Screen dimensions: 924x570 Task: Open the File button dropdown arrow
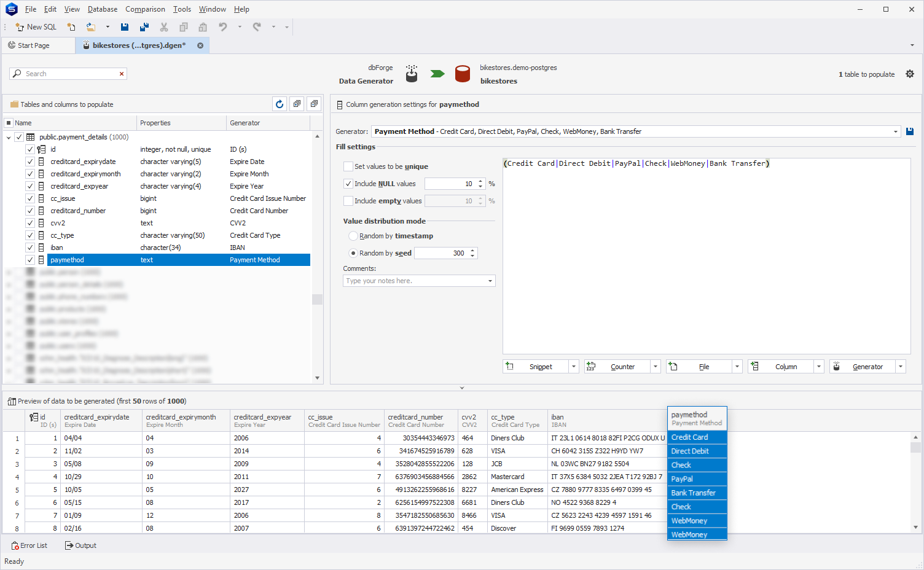[x=737, y=367]
